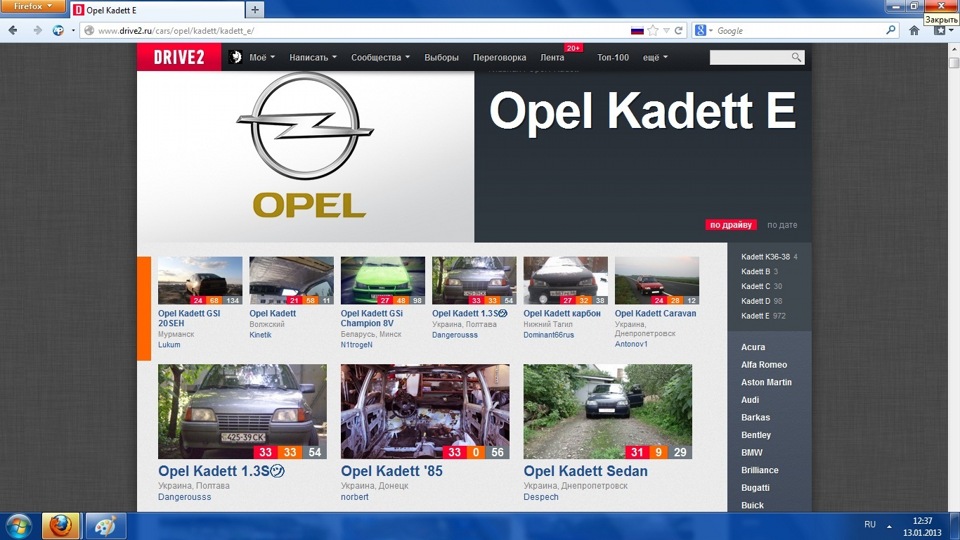Click the Firefox icon in the taskbar

(x=60, y=526)
